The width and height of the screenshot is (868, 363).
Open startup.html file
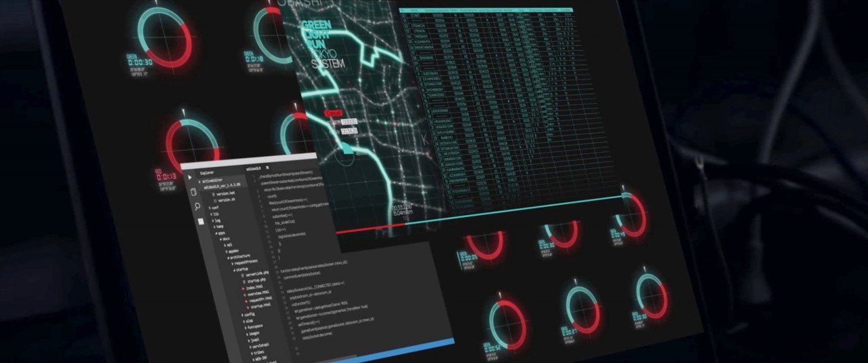pyautogui.click(x=259, y=305)
